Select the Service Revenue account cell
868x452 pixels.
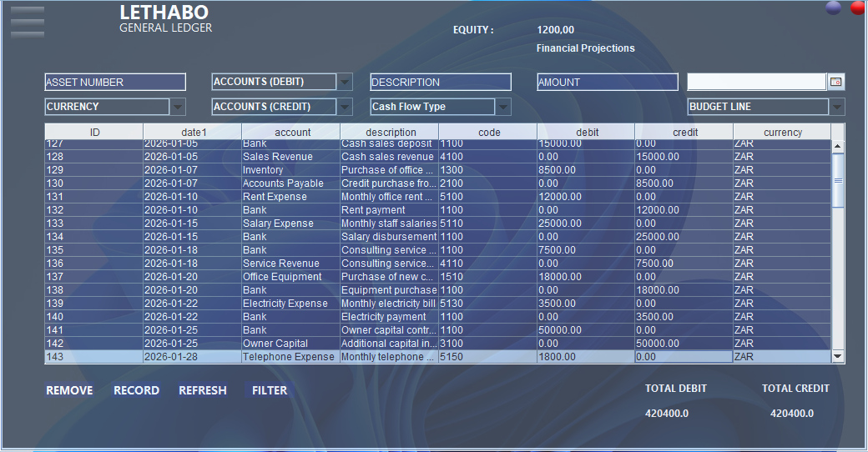tap(291, 264)
